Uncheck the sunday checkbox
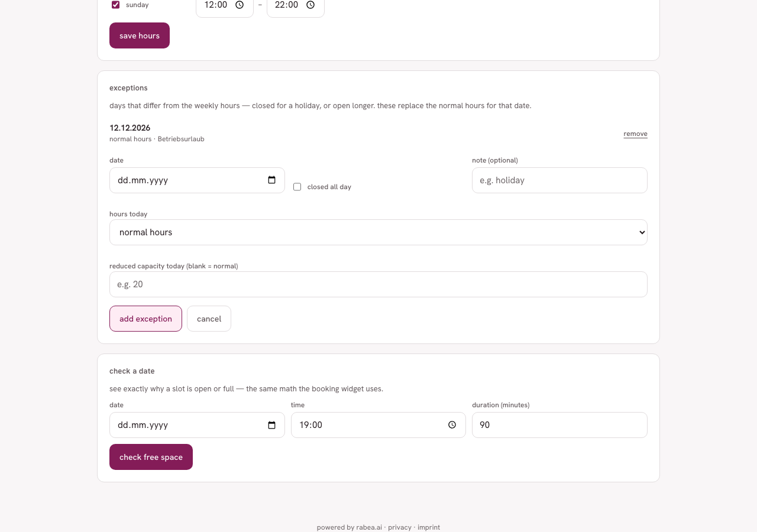The height and width of the screenshot is (532, 757). 116,5
